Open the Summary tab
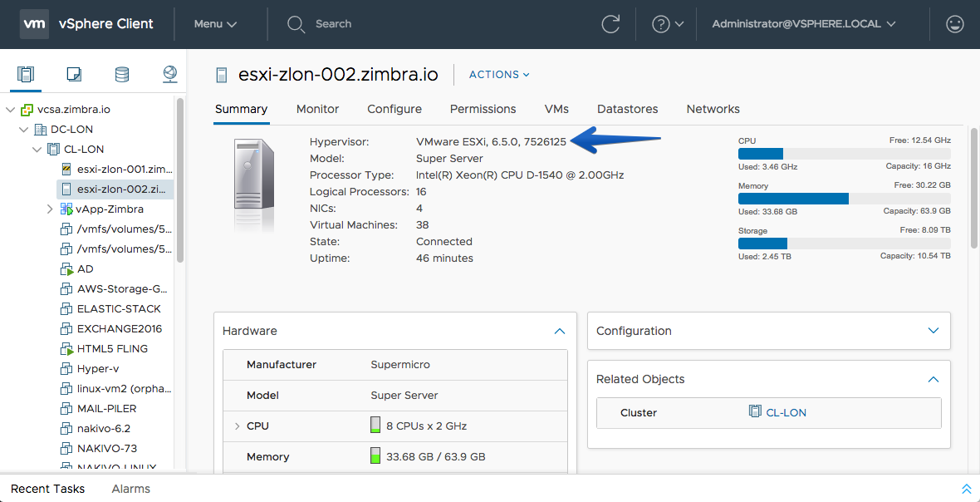This screenshot has height=502, width=980. click(x=241, y=109)
